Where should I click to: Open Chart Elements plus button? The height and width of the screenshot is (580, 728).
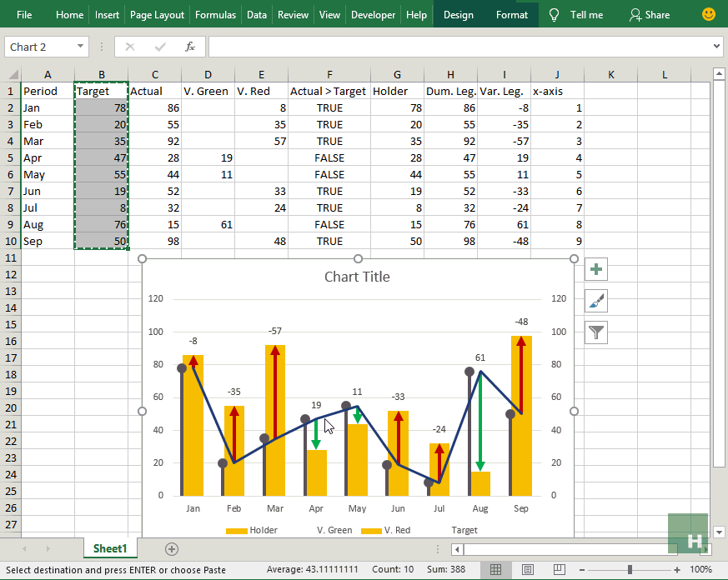pos(596,269)
